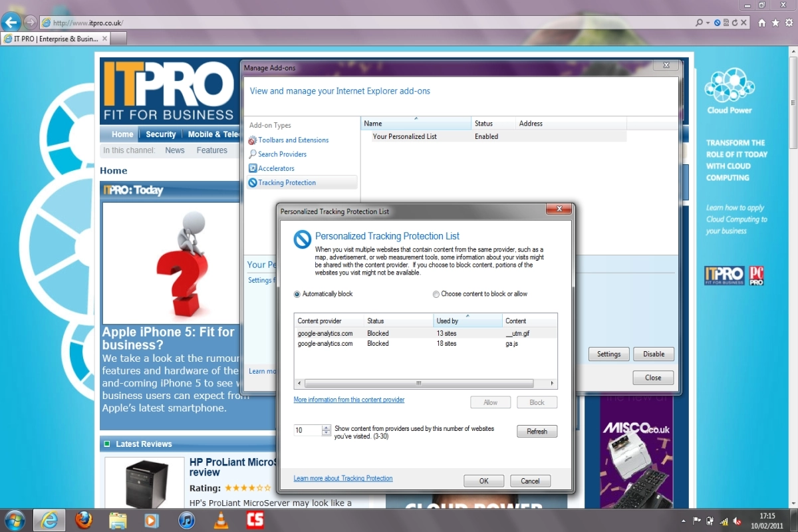
Task: Select Automatically block radio button
Action: 297,294
